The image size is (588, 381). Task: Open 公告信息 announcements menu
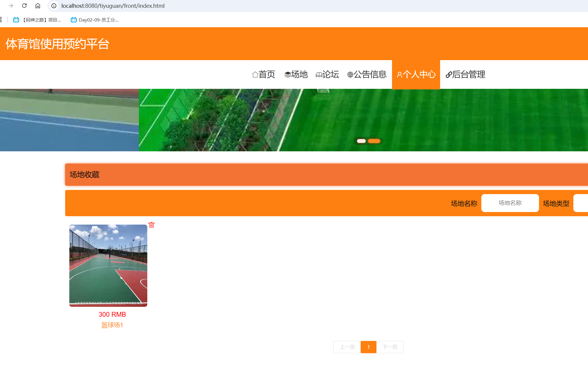[x=367, y=74]
